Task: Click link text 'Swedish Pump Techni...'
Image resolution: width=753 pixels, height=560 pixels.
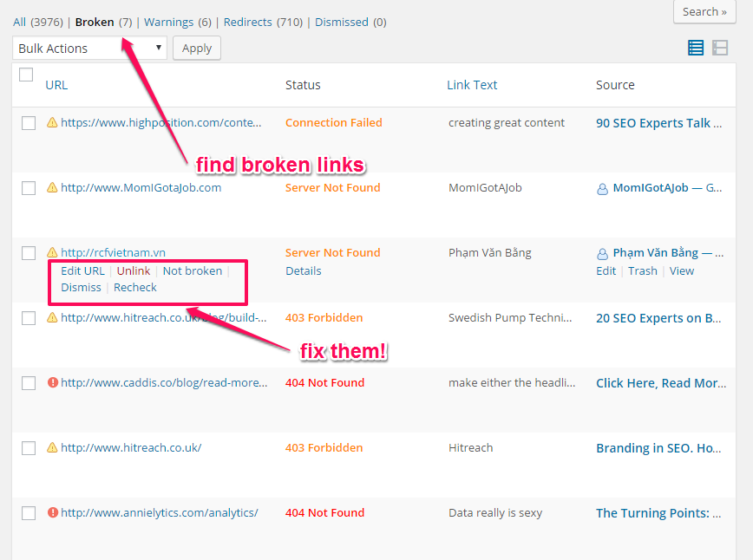Action: point(510,317)
